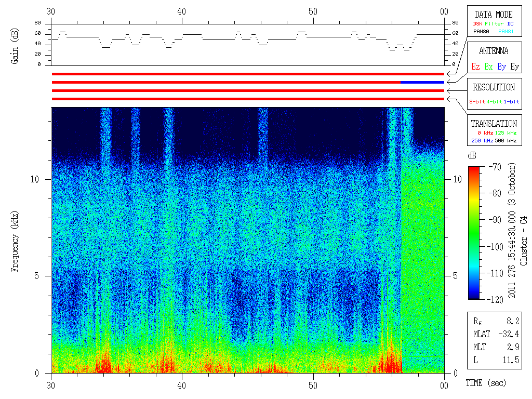
Task: Select the black Ey antenna label
Action: [514, 66]
